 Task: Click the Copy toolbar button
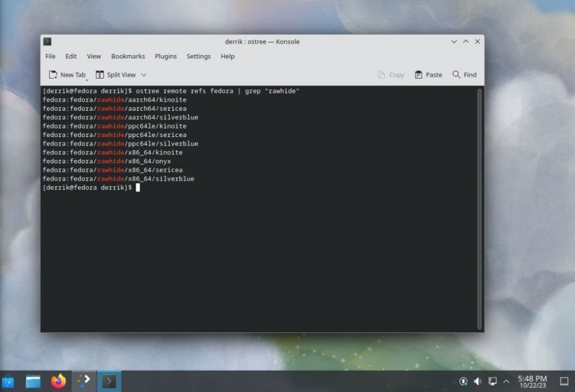pos(391,74)
